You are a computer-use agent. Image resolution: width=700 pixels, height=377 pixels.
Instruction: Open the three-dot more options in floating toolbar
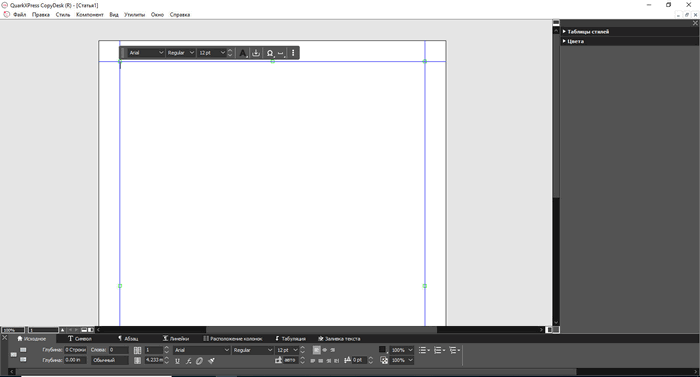293,53
